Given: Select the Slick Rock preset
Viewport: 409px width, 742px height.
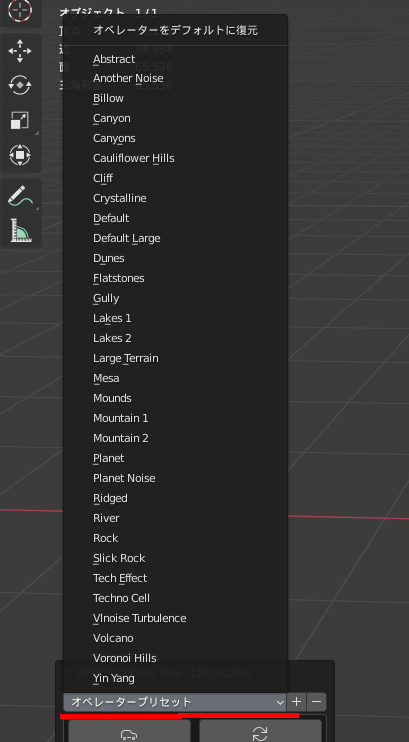Looking at the screenshot, I should click(175, 558).
